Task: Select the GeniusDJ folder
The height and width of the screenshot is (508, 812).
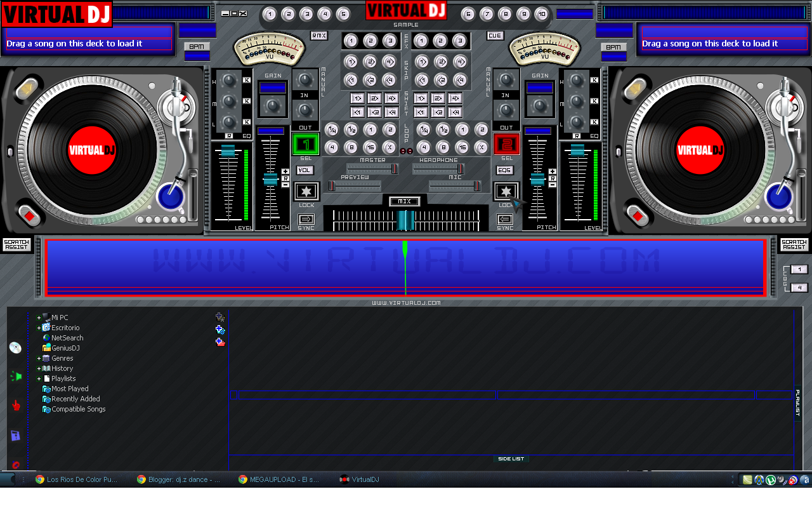Action: [61, 348]
